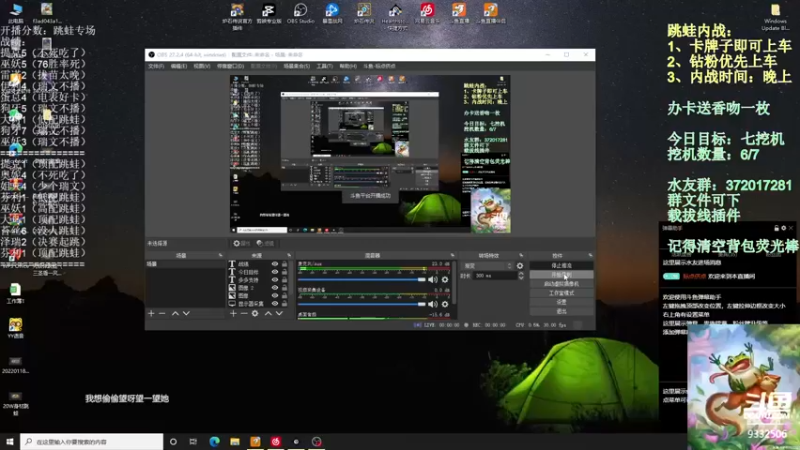The height and width of the screenshot is (450, 800).
Task: Open the 网易云音乐 desktop shortcut
Action: tap(427, 14)
